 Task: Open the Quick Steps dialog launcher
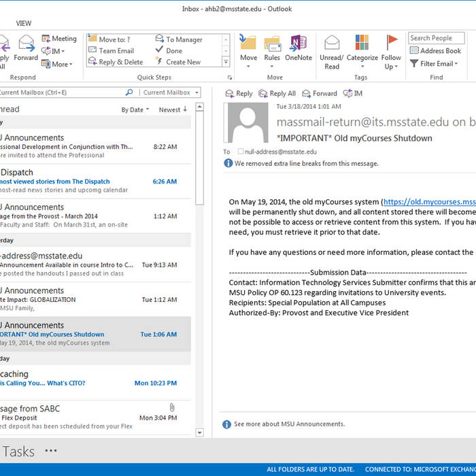(230, 78)
